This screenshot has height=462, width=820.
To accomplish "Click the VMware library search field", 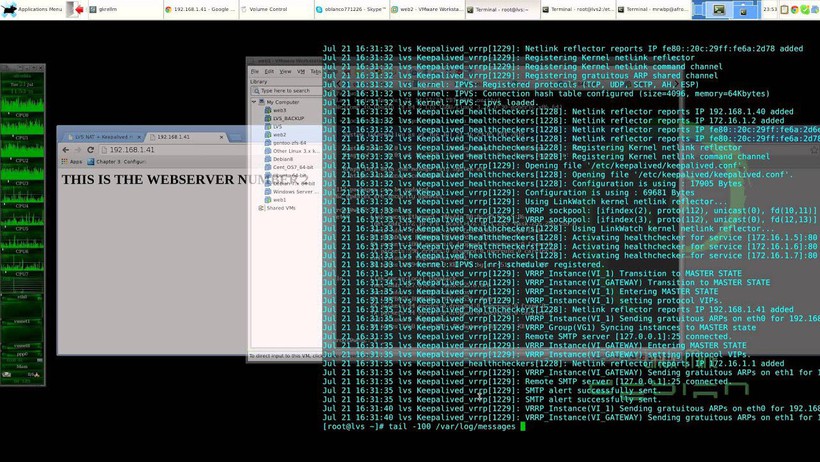I will coord(287,91).
